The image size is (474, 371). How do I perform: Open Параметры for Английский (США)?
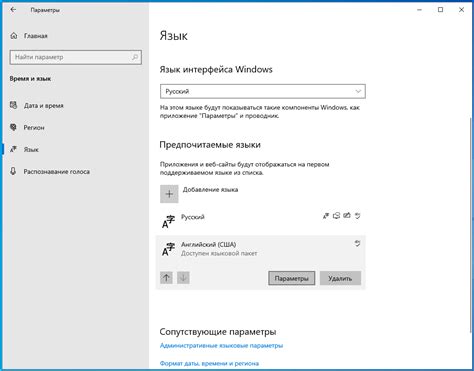[292, 278]
